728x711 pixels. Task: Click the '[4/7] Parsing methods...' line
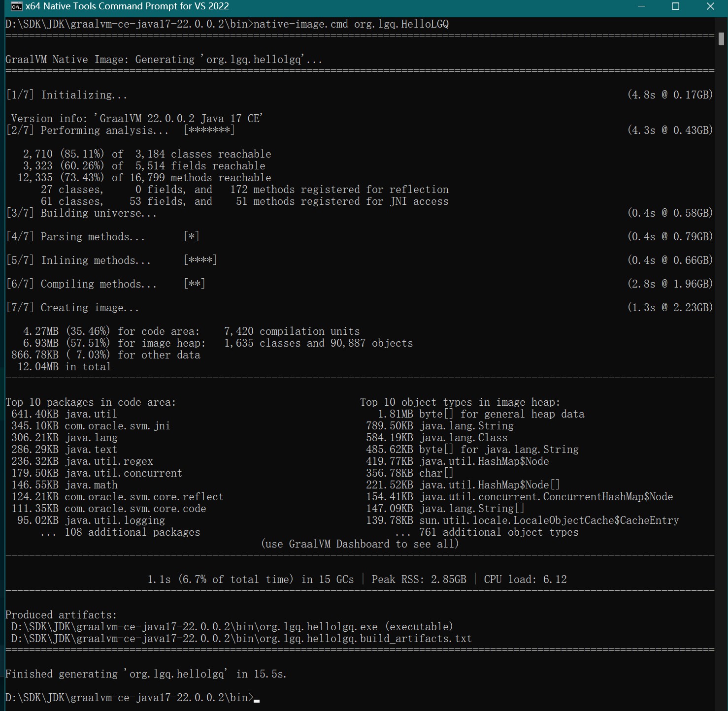(102, 237)
